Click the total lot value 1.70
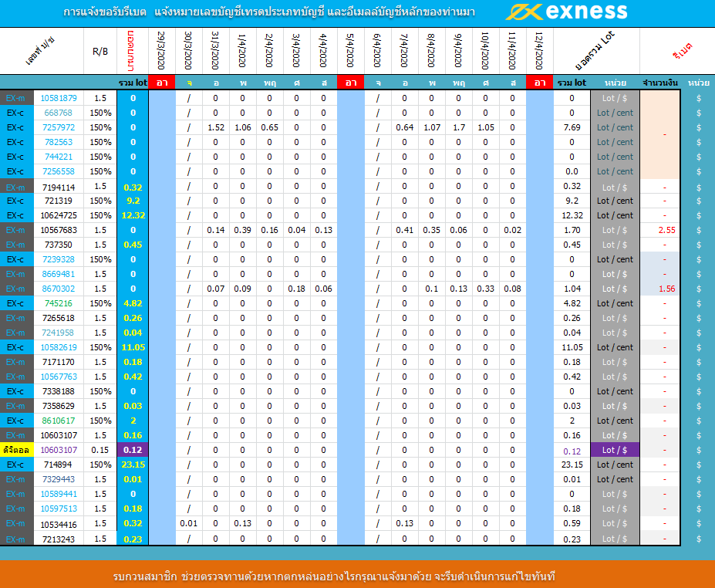Screen dimensions: 715x588 tap(572, 230)
